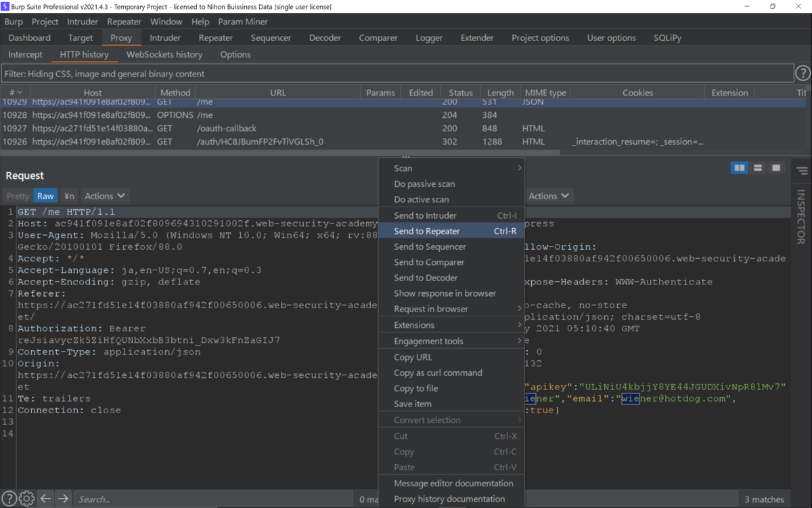Switch to the Target tab

pos(81,38)
